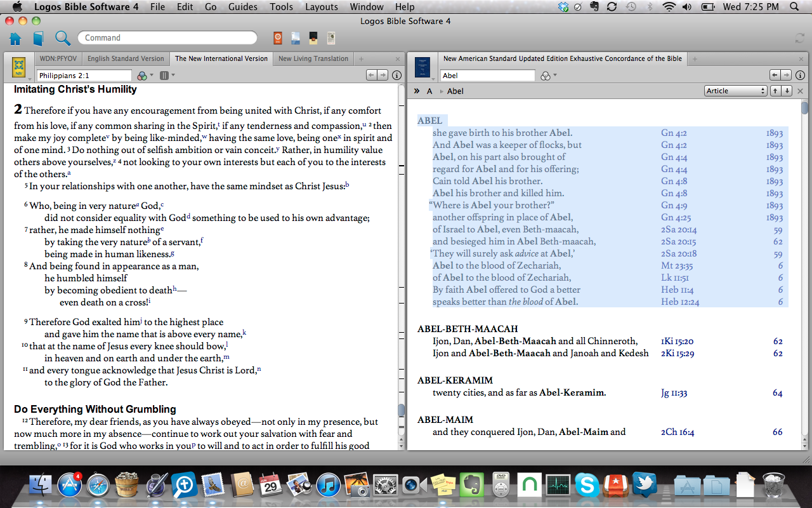Open visual filters in concordance panel
This screenshot has width=812, height=508.
pyautogui.click(x=548, y=76)
